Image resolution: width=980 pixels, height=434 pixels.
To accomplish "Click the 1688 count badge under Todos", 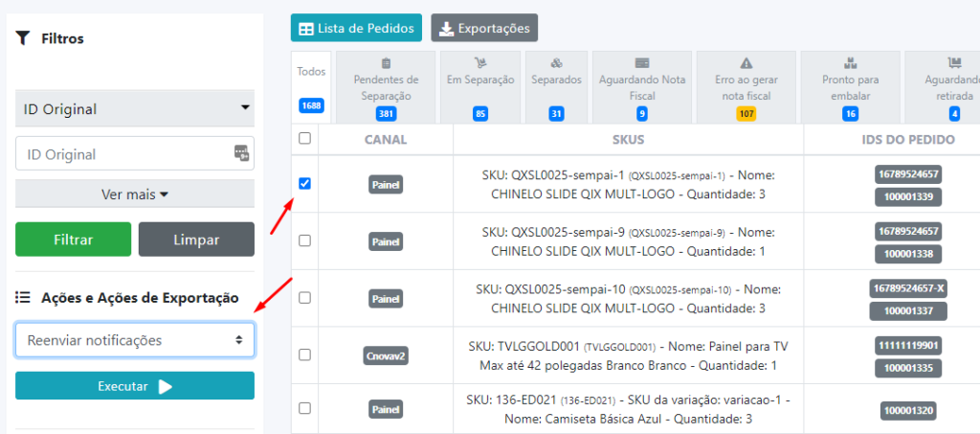I will [x=311, y=105].
